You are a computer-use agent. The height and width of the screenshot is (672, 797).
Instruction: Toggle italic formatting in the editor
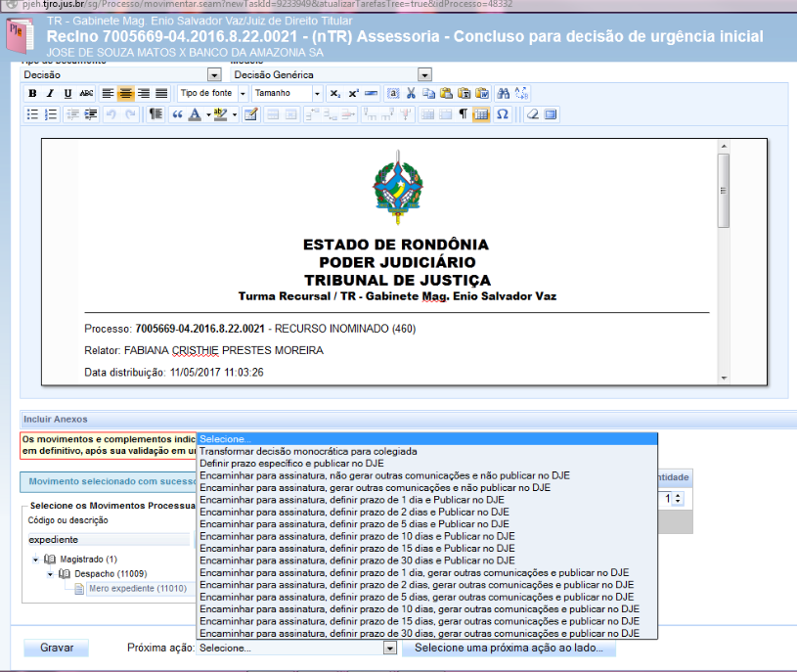click(x=50, y=93)
